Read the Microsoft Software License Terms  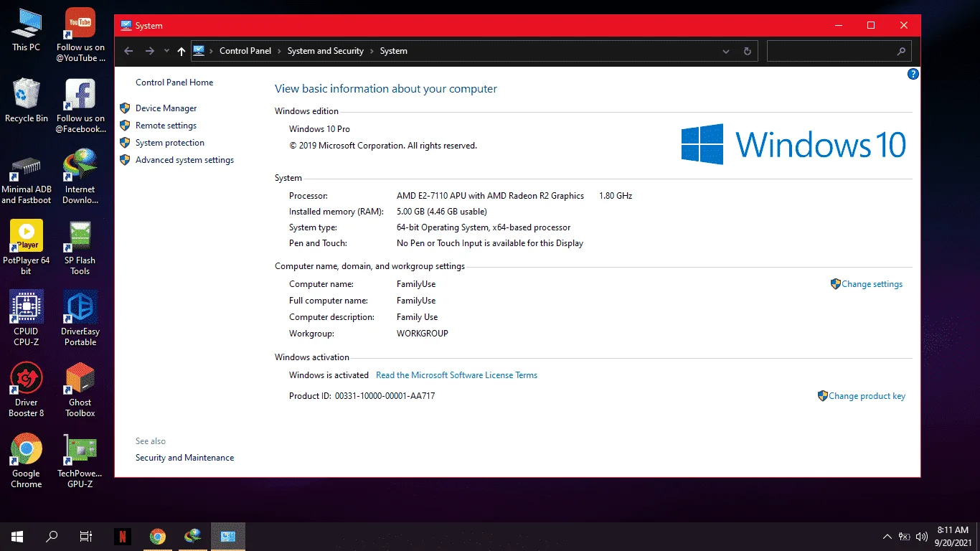pos(456,375)
